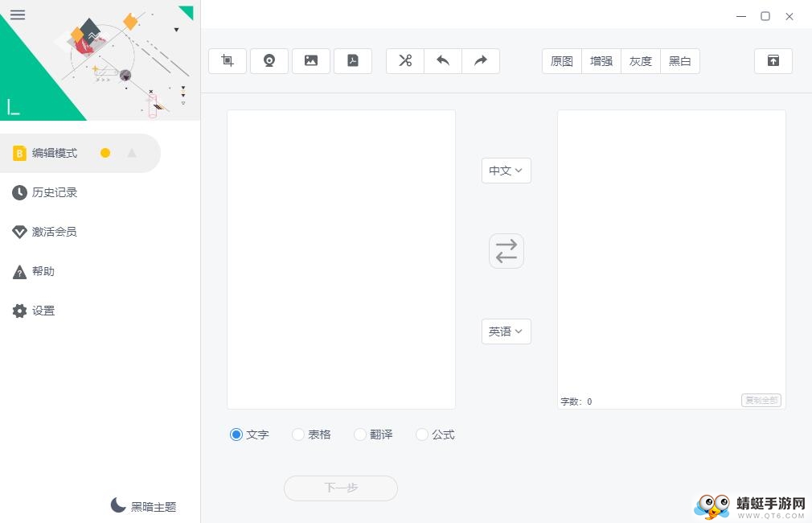This screenshot has width=812, height=523.
Task: Switch to 黑暗主题 dark theme
Action: click(x=154, y=506)
